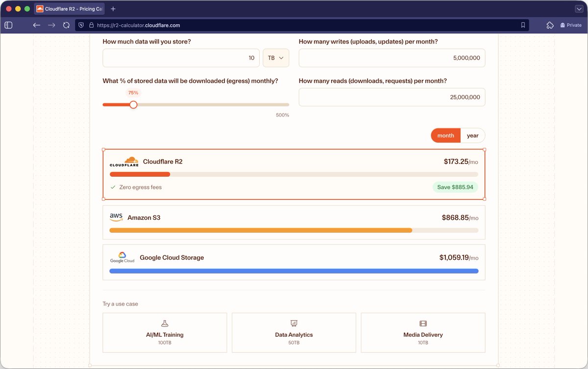Click the chart icon on Data Analytics
The image size is (588, 369).
click(x=294, y=323)
